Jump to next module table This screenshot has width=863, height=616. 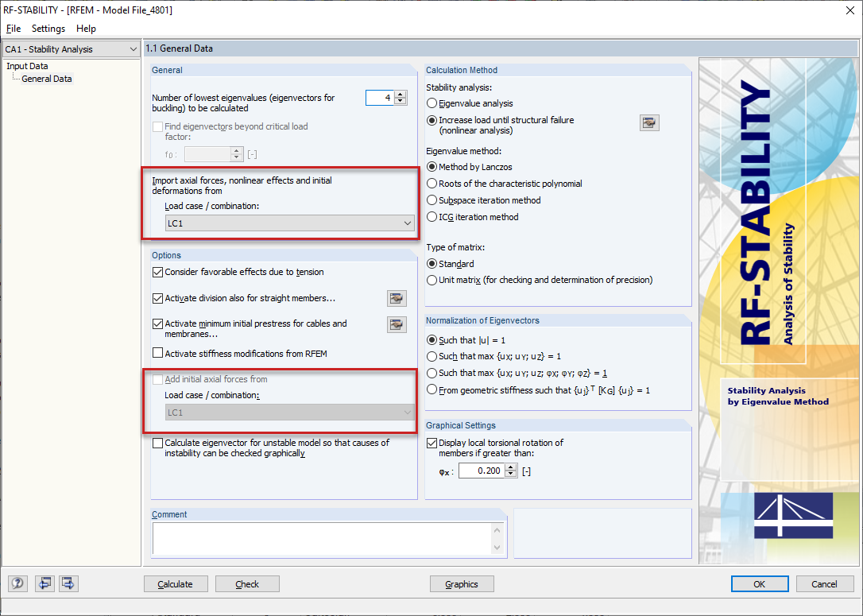click(x=68, y=583)
